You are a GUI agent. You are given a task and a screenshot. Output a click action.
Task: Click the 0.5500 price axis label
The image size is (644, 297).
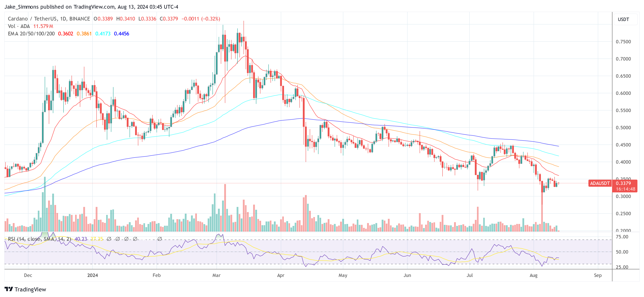[x=623, y=110]
